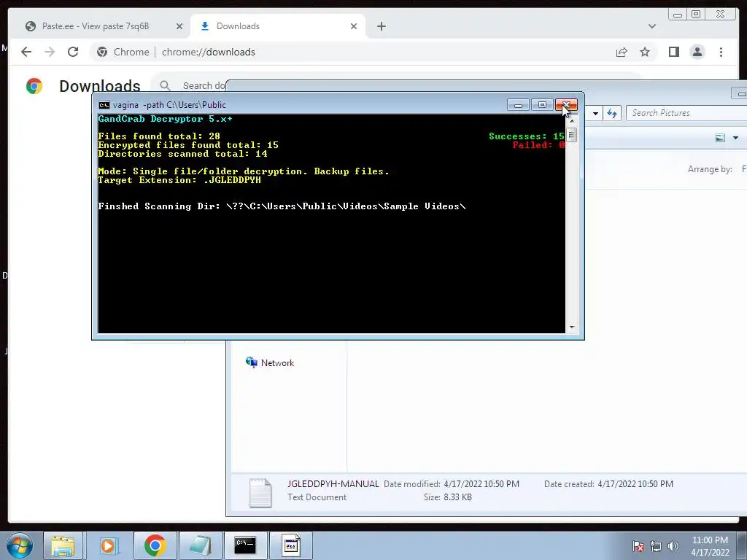Click JGLEDDPYH-MANUAL file icon in details pane
Screen dimensions: 747x560
click(x=260, y=492)
